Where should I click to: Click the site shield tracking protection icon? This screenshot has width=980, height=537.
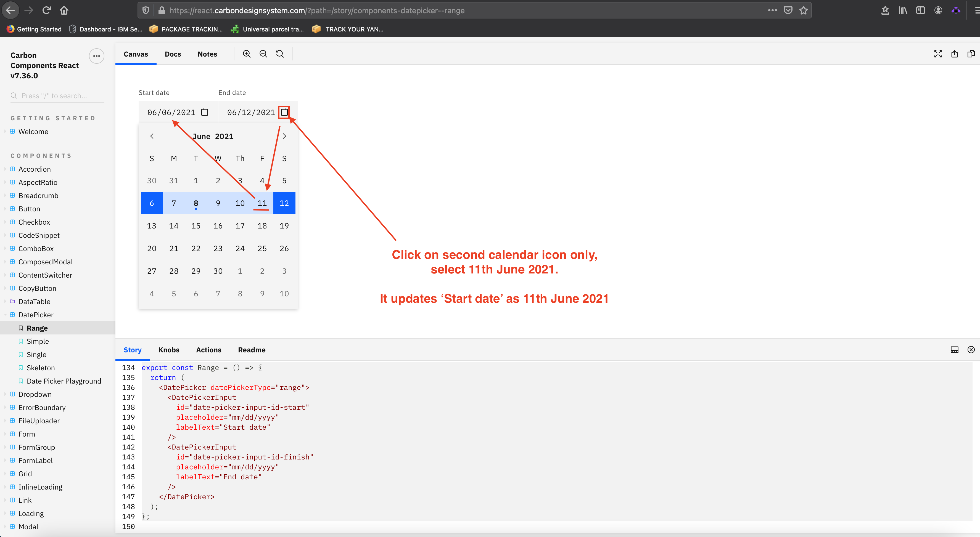(x=146, y=10)
